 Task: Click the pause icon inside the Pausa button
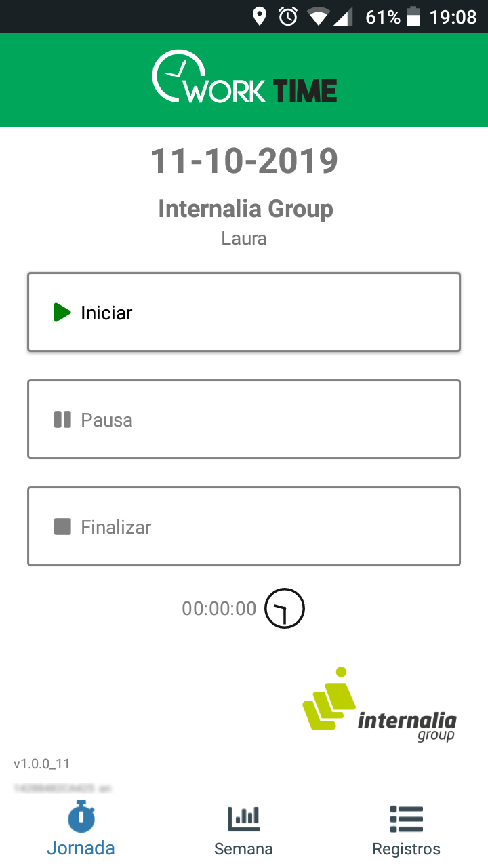[62, 419]
